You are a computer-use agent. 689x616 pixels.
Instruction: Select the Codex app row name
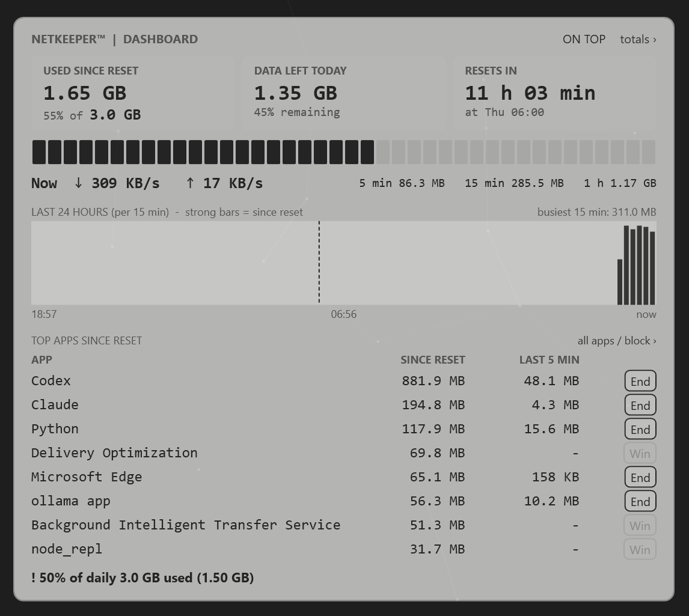(x=51, y=381)
